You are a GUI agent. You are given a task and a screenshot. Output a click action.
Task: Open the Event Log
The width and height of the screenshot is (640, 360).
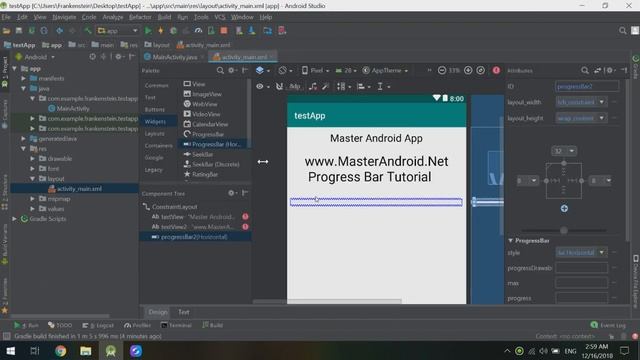pos(608,325)
